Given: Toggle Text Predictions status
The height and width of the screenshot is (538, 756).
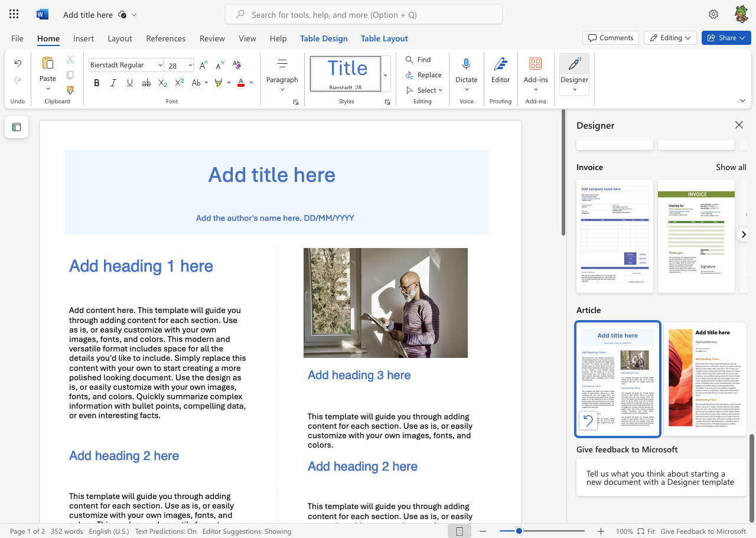Looking at the screenshot, I should click(165, 532).
